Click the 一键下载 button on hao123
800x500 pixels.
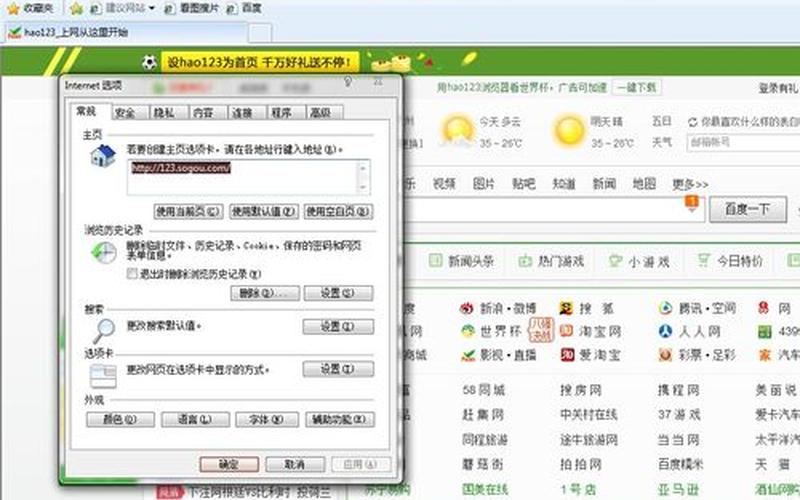pos(637,87)
